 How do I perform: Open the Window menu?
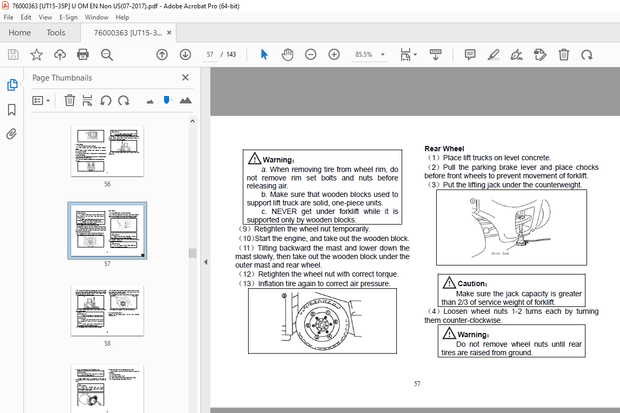pyautogui.click(x=96, y=17)
